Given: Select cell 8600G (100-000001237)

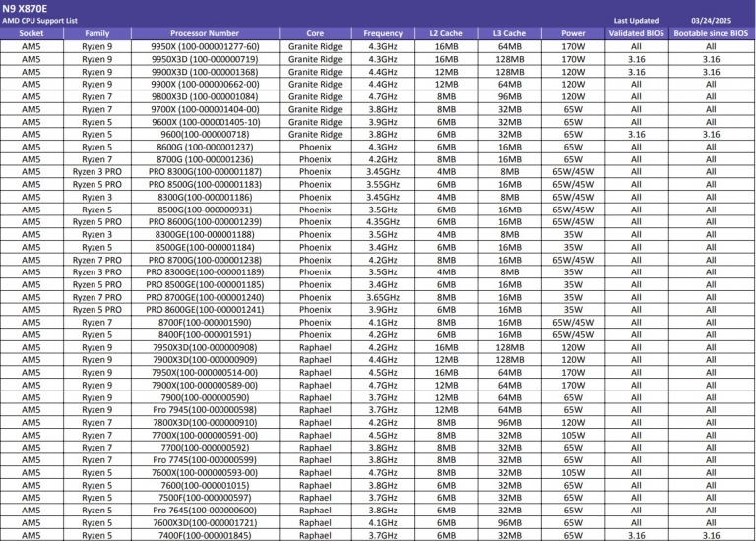Looking at the screenshot, I should [x=205, y=147].
